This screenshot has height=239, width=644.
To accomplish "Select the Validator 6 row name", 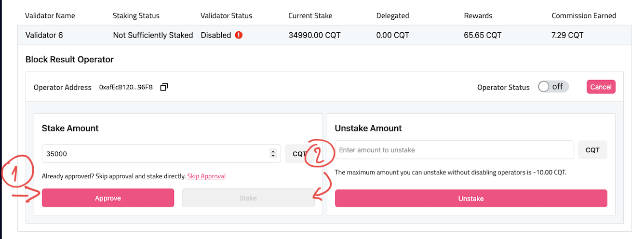I will [43, 35].
